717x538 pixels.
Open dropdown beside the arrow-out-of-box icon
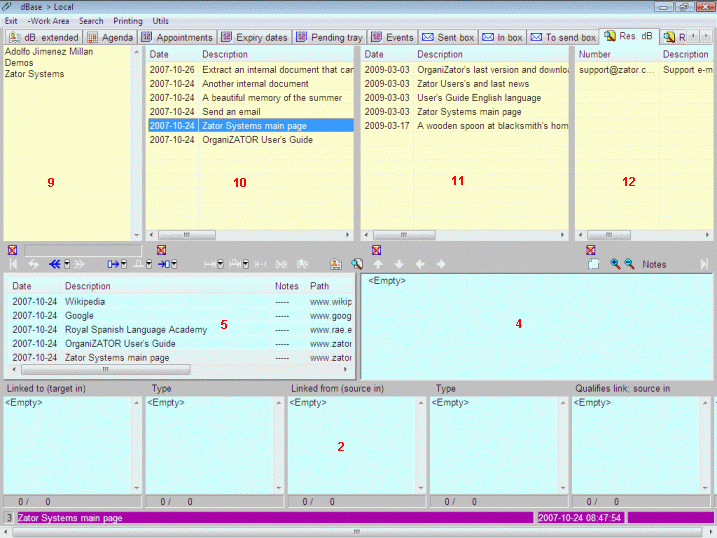(x=124, y=264)
